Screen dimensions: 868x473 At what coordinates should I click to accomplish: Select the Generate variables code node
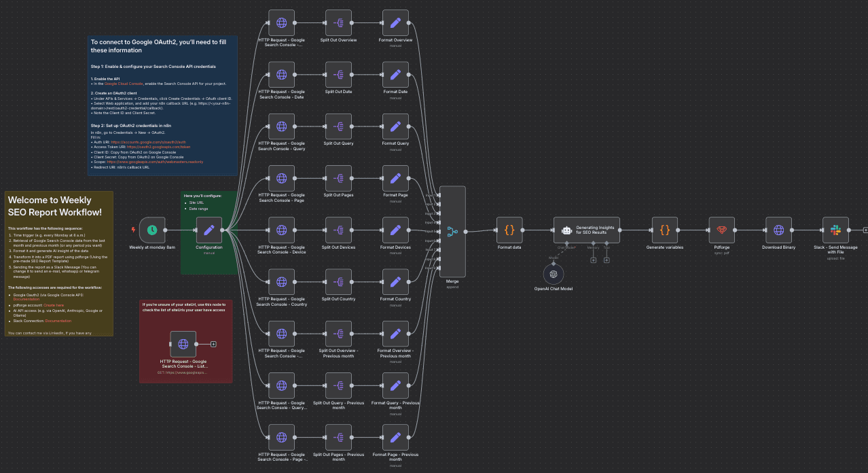point(664,230)
